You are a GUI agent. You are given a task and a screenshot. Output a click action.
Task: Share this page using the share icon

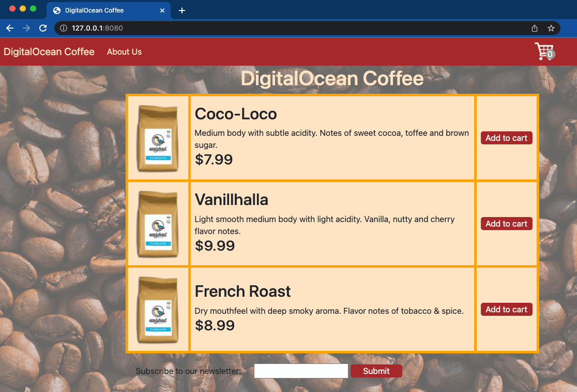pos(534,29)
